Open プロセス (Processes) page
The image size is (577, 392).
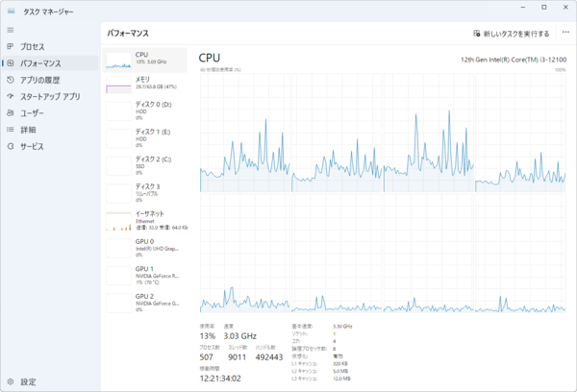pyautogui.click(x=50, y=47)
